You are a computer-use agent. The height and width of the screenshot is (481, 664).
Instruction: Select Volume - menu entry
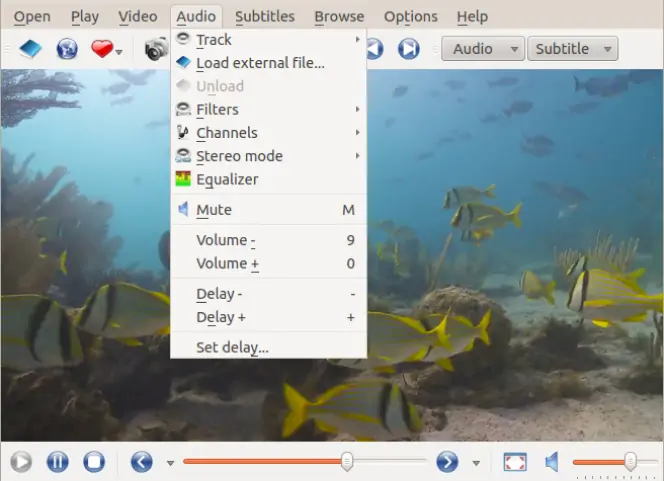click(x=268, y=240)
